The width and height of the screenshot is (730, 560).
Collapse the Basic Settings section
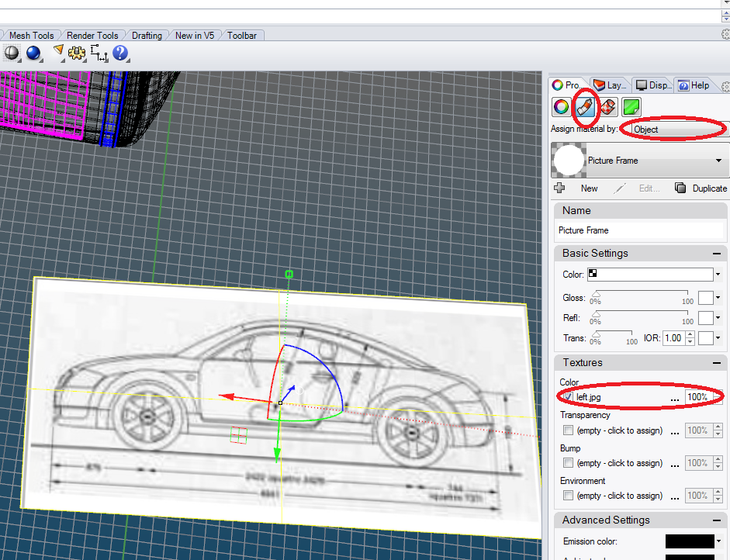(717, 254)
